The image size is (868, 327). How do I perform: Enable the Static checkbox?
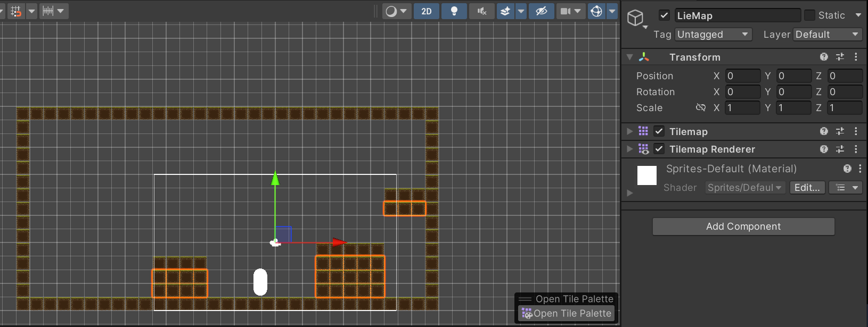click(809, 15)
